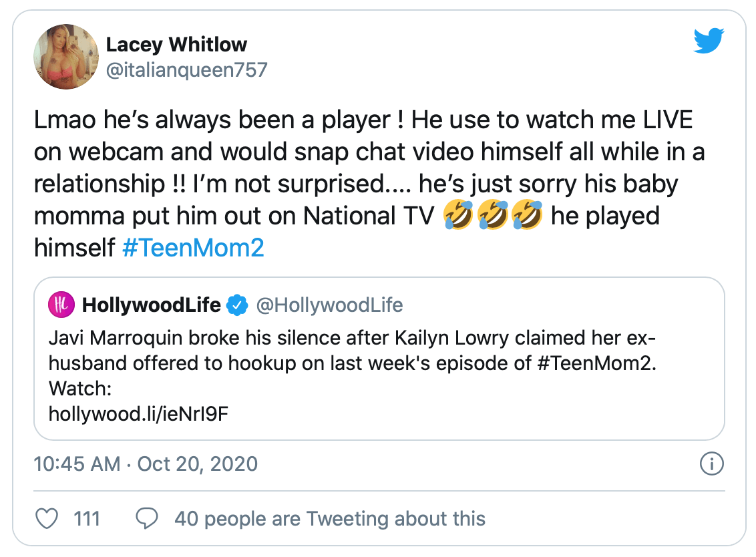756x557 pixels.
Task: Open the HollywoodLife pink logo avatar
Action: tap(61, 305)
